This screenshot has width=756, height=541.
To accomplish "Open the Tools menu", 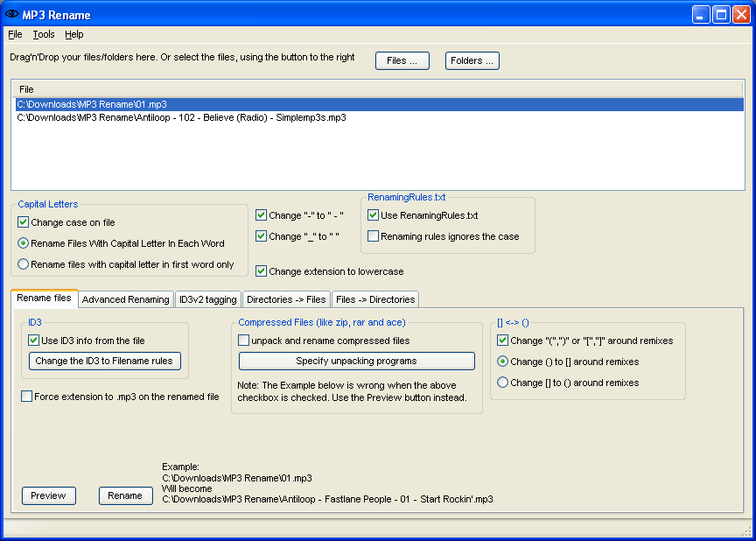I will [x=44, y=34].
